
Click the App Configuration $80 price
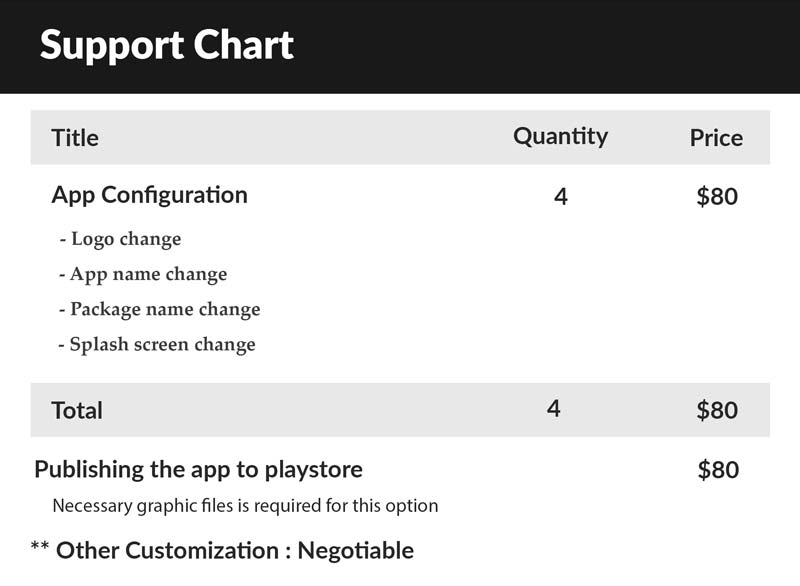click(x=717, y=197)
